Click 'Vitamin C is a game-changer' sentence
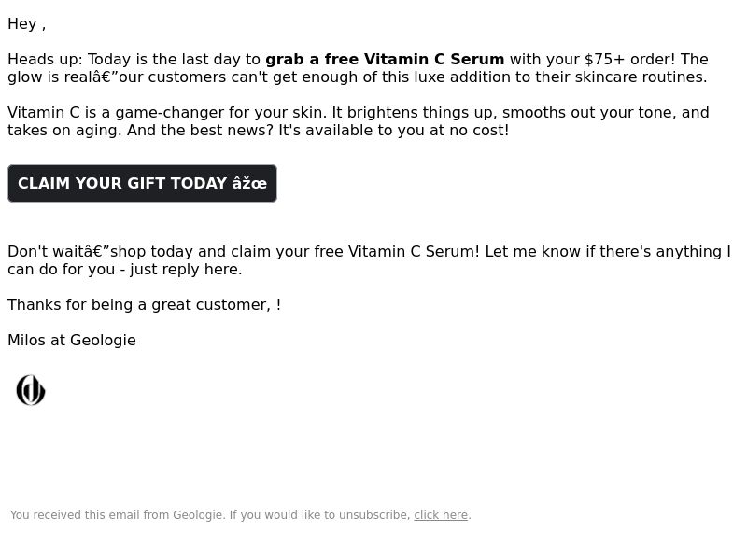The image size is (747, 560). tap(167, 112)
